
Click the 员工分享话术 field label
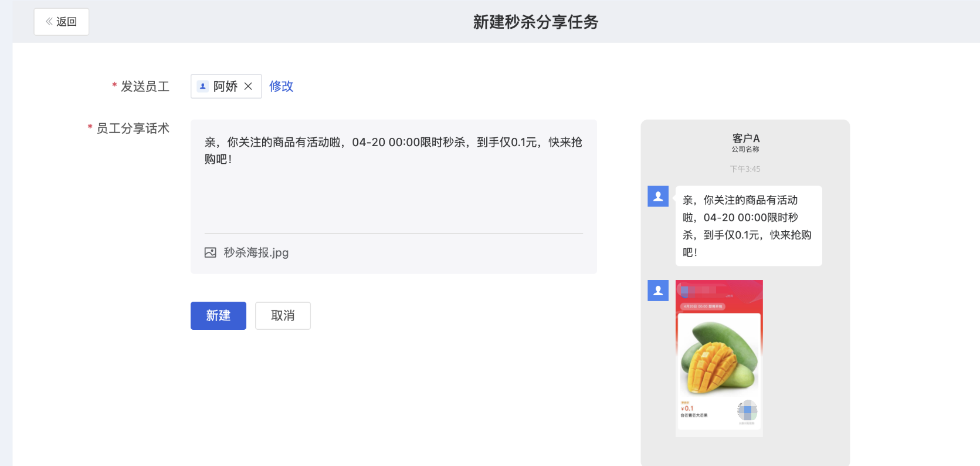[133, 129]
